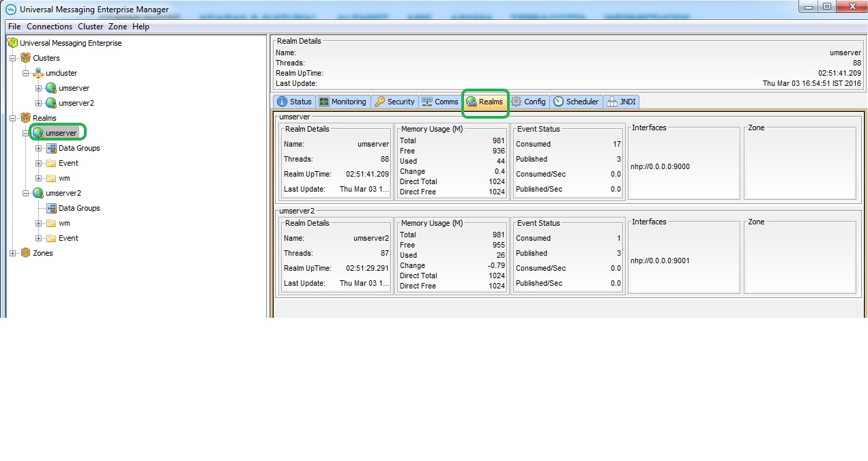Expand Data Groups under Realms umserver

click(39, 148)
